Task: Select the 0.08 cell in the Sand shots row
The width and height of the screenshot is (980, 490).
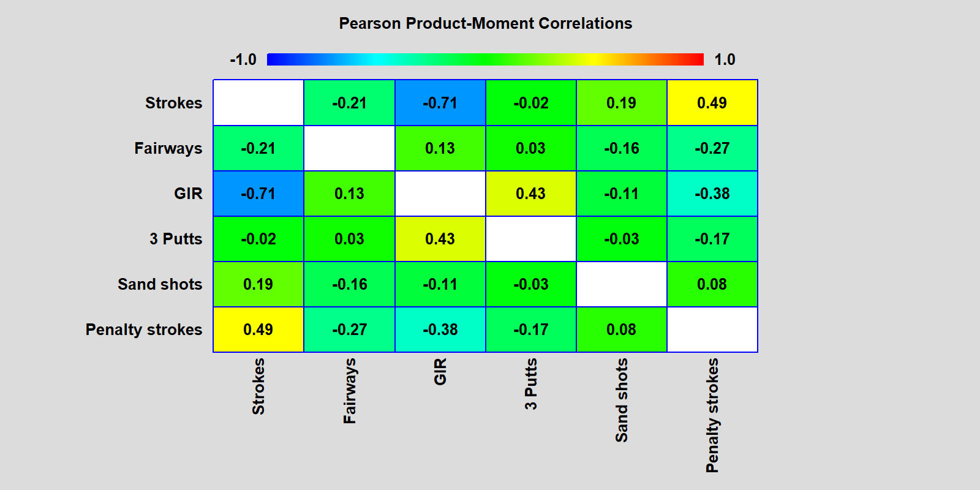Action: pos(712,284)
